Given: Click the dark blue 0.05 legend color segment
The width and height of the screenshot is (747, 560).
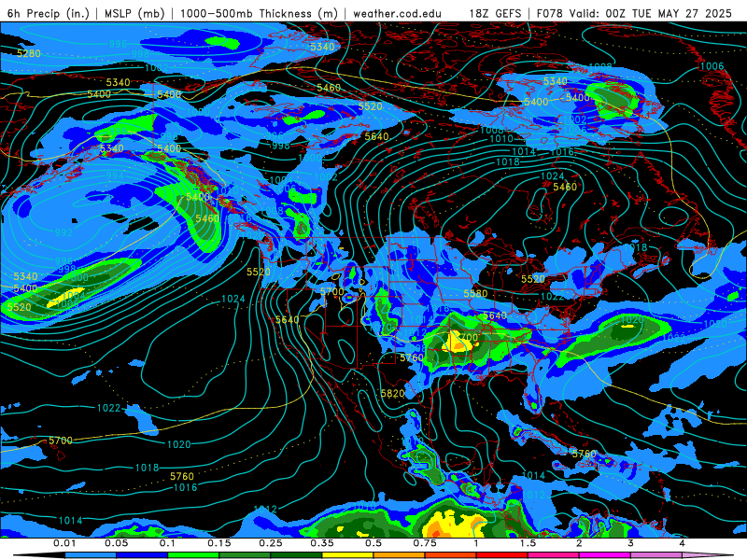Looking at the screenshot, I should click(x=142, y=555).
